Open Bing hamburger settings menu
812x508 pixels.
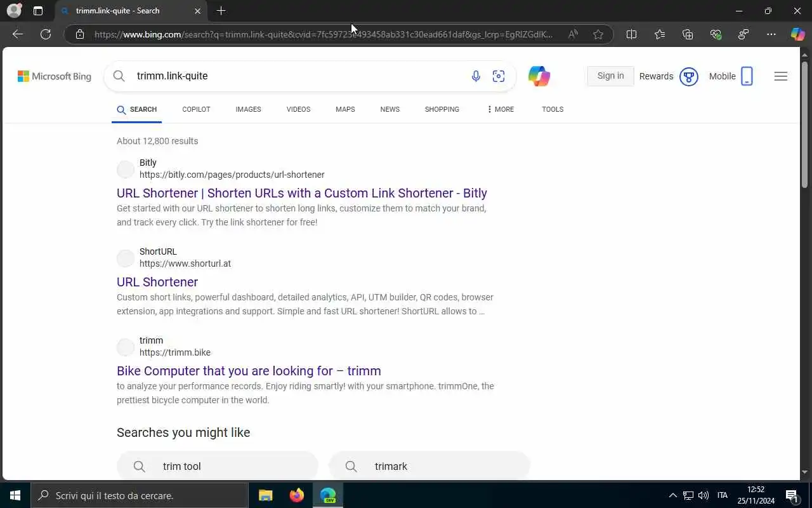(x=781, y=76)
